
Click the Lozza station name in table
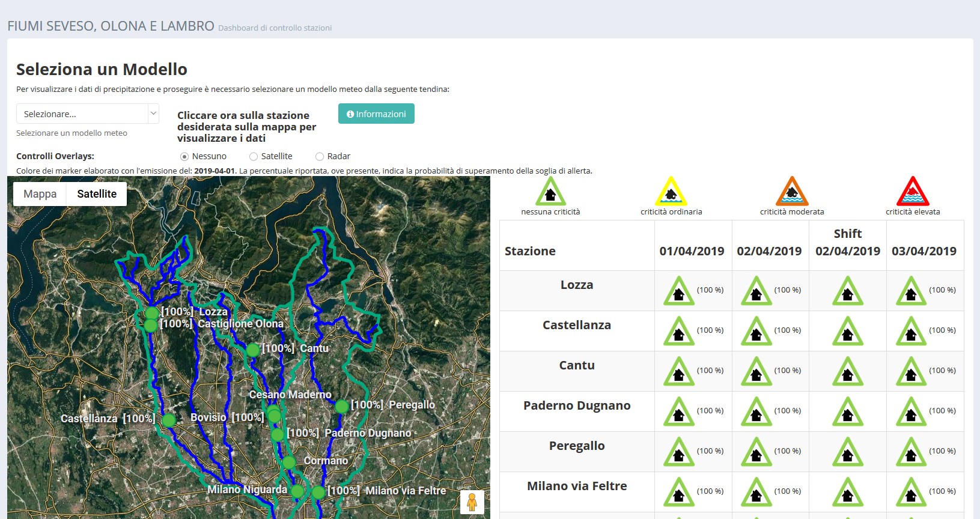click(x=577, y=285)
